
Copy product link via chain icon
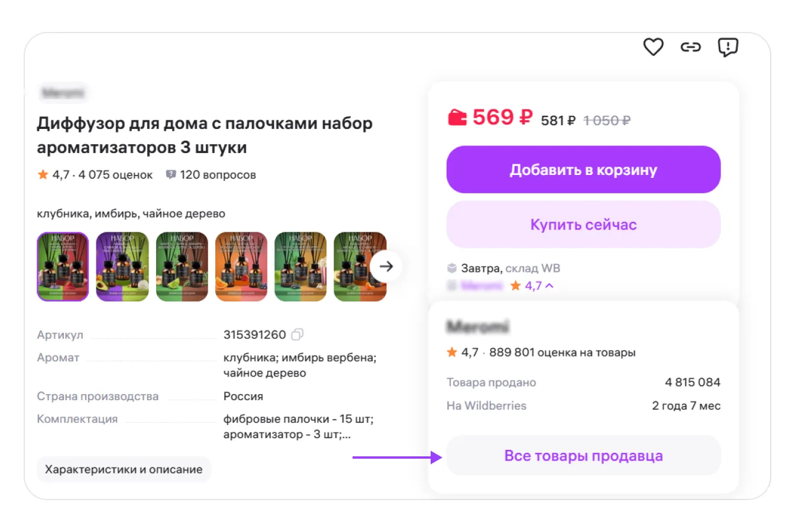690,47
